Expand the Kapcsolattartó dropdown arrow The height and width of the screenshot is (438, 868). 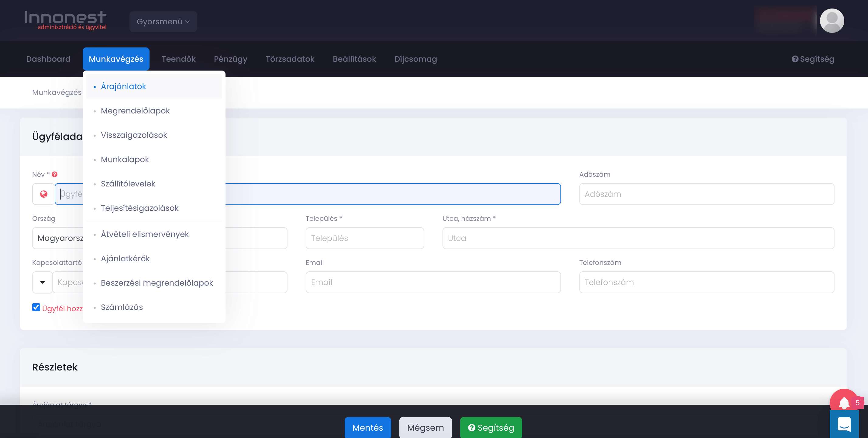coord(43,282)
